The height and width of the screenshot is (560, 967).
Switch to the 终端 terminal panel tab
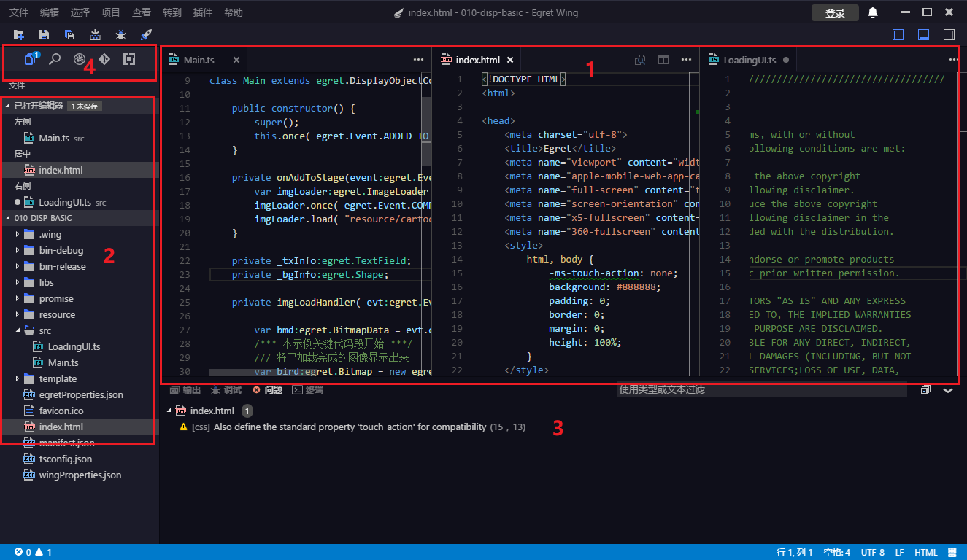(307, 390)
